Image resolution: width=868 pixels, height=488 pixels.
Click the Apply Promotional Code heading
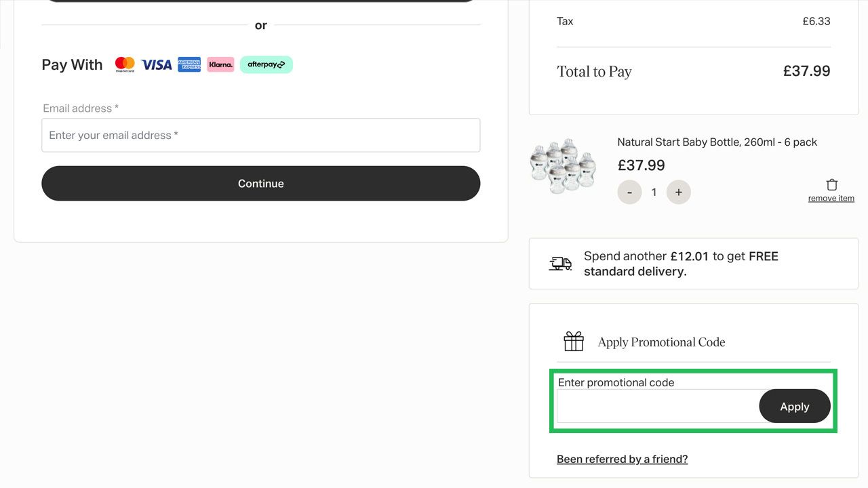(661, 342)
